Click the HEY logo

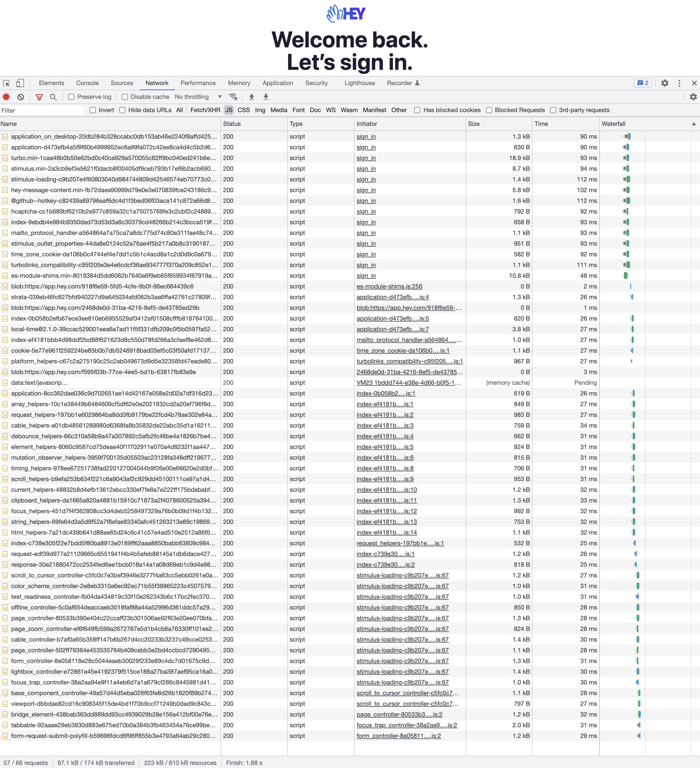point(346,14)
